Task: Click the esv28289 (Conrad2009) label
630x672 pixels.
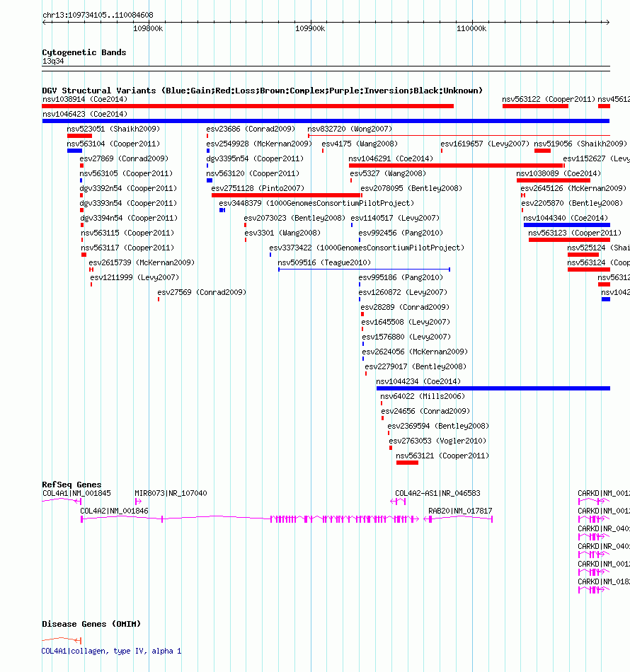Action: pos(405,307)
